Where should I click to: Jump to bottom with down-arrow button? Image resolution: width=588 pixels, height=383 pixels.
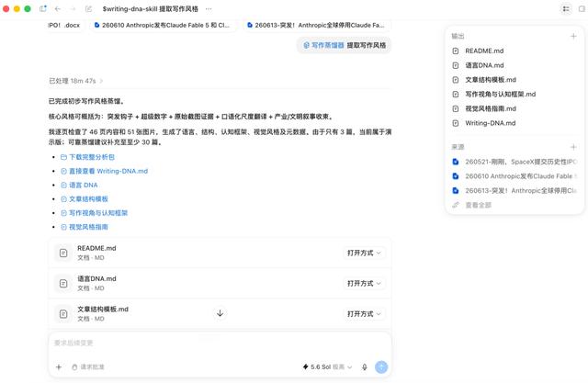[x=220, y=313]
